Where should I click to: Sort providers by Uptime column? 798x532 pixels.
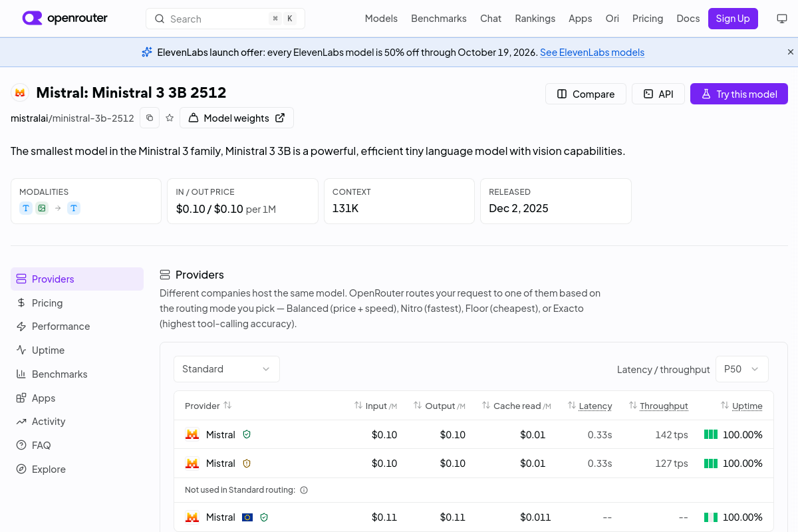click(x=741, y=406)
